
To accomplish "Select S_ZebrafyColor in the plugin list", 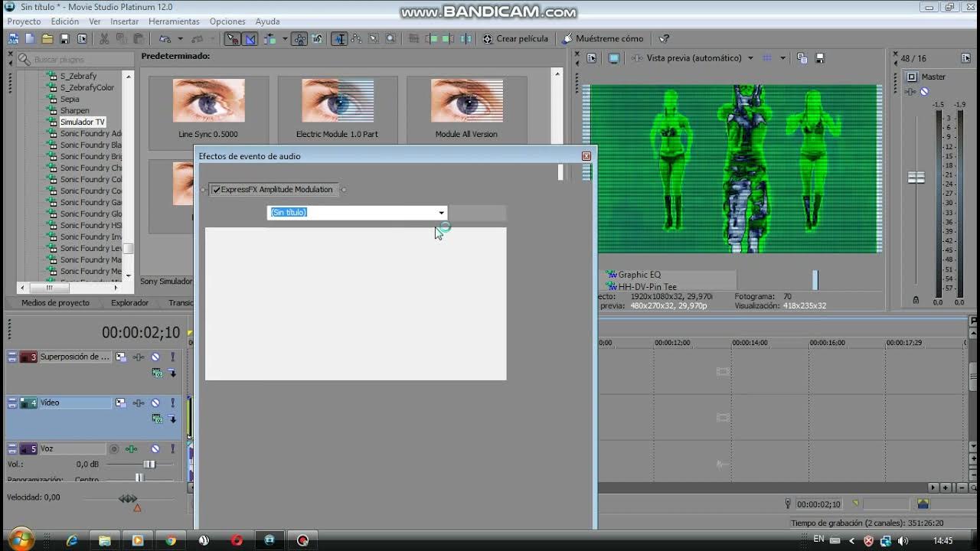I will 87,87.
